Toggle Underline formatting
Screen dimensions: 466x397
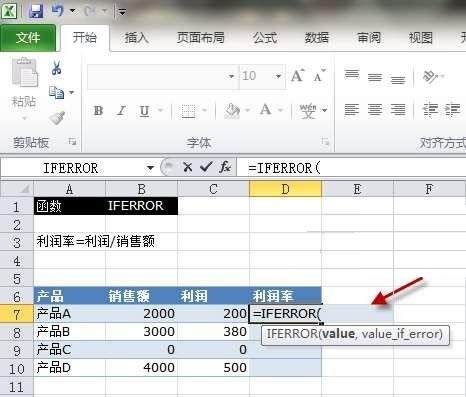coord(144,111)
